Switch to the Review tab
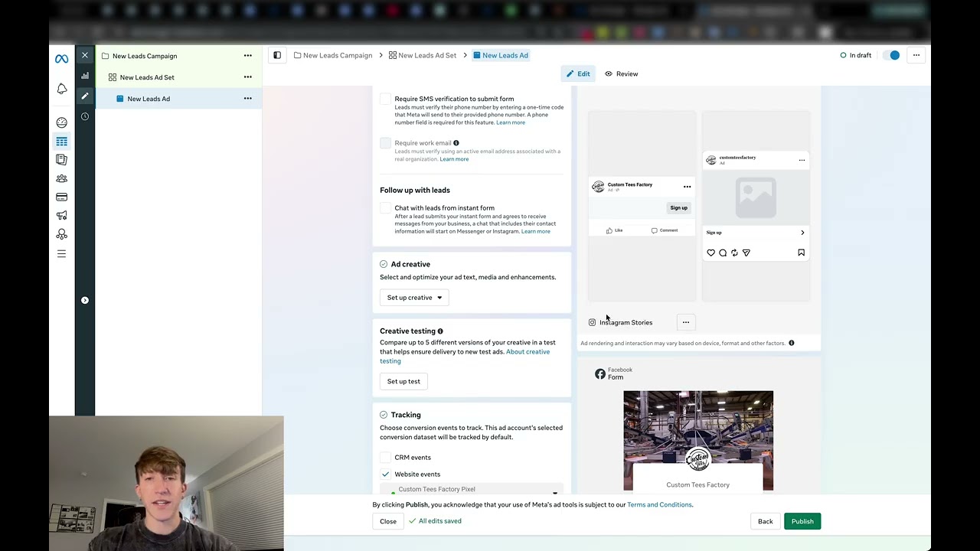Viewport: 980px width, 551px height. tap(621, 74)
